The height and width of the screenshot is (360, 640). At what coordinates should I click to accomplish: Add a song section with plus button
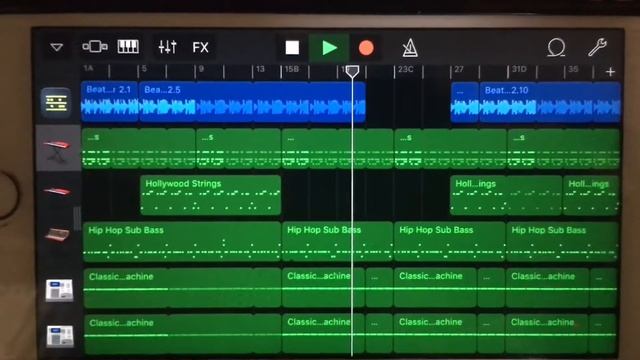click(610, 72)
